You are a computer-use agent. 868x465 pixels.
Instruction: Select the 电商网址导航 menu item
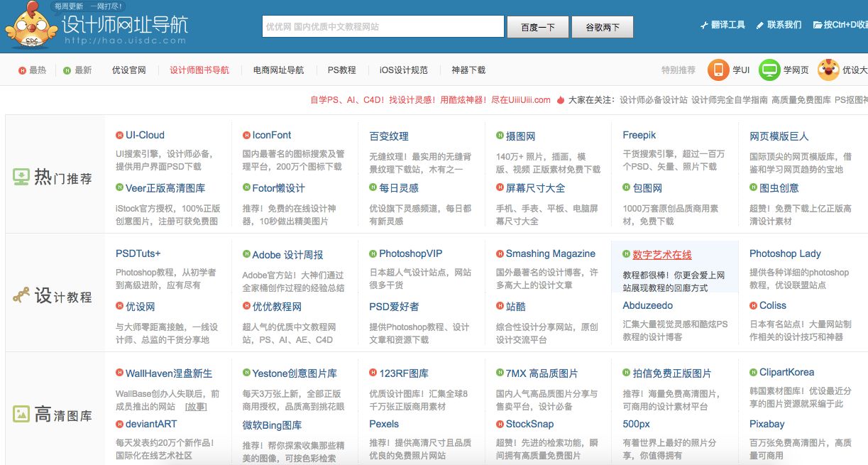coord(278,70)
